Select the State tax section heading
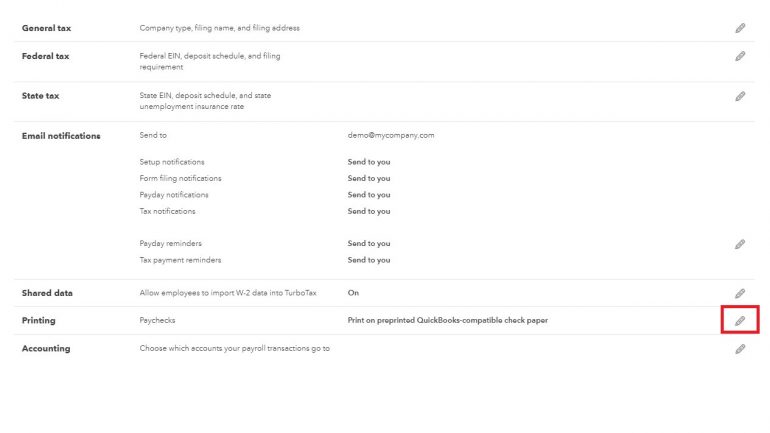Image resolution: width=770 pixels, height=433 pixels. (41, 96)
